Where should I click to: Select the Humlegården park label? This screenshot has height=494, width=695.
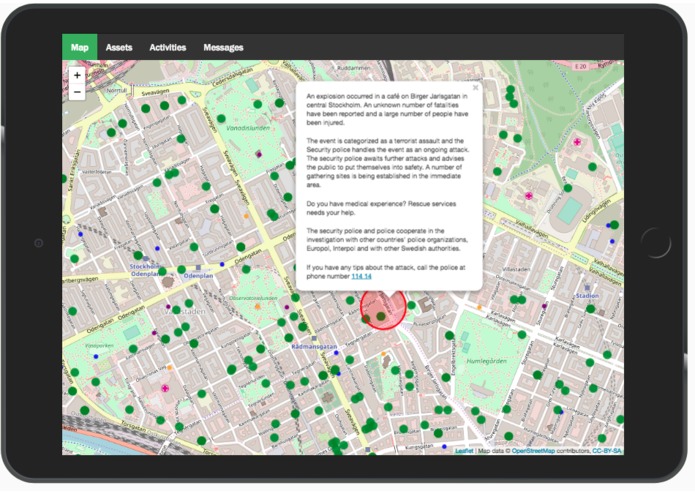click(x=486, y=361)
